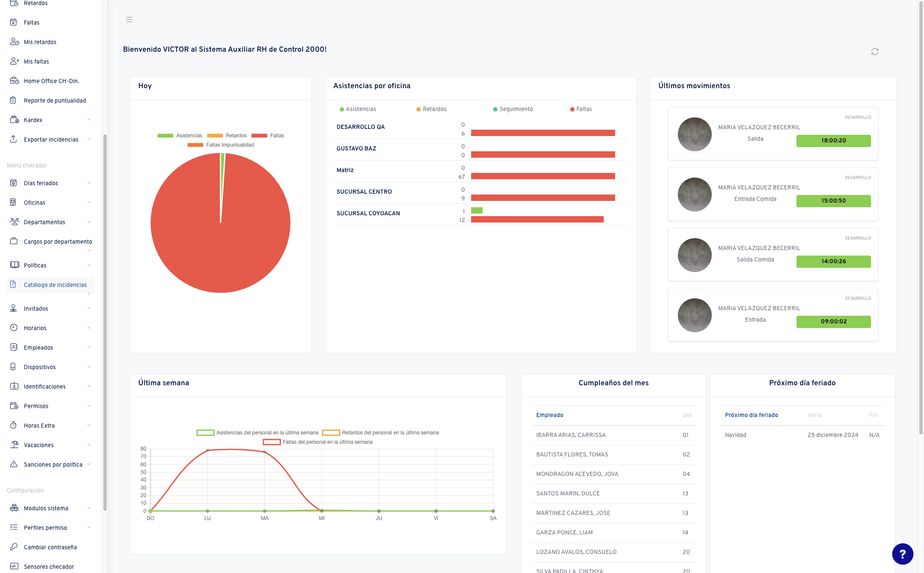Screen dimensions: 924x573
Task: Open the help question mark button
Action: tap(902, 554)
